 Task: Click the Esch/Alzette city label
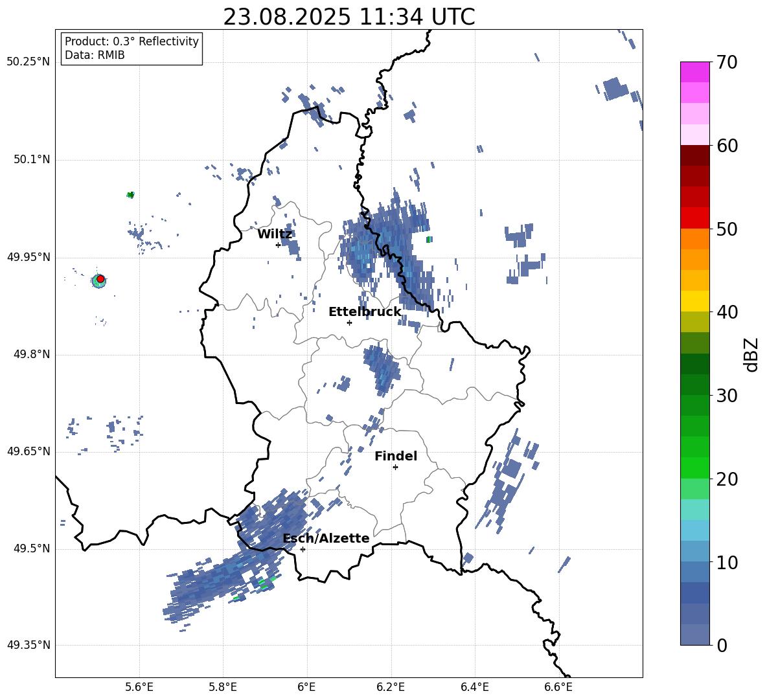326,538
